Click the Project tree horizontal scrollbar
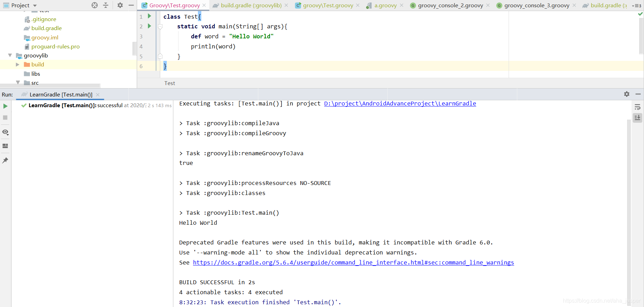 pos(50,85)
